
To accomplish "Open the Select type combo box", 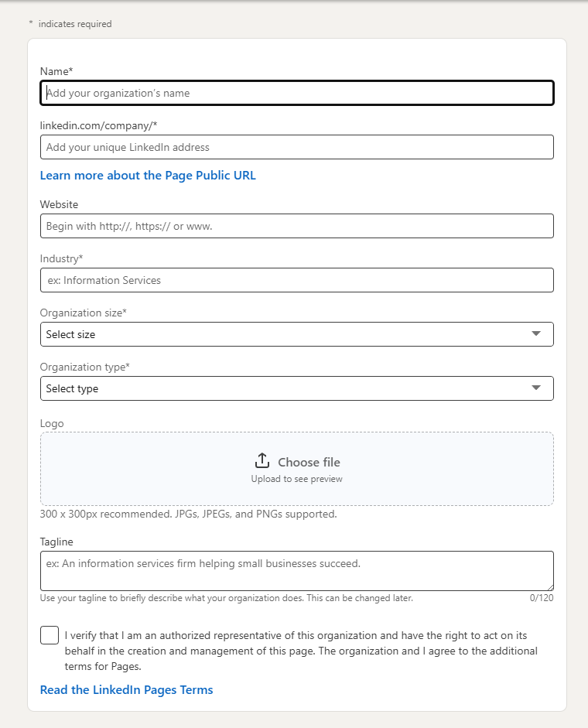I will (297, 388).
